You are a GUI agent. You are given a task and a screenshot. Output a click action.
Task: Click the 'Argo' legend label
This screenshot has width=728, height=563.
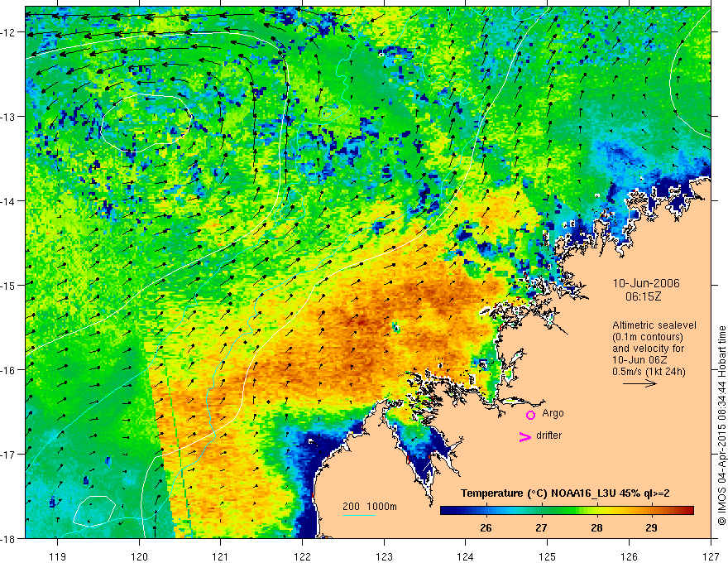(553, 413)
